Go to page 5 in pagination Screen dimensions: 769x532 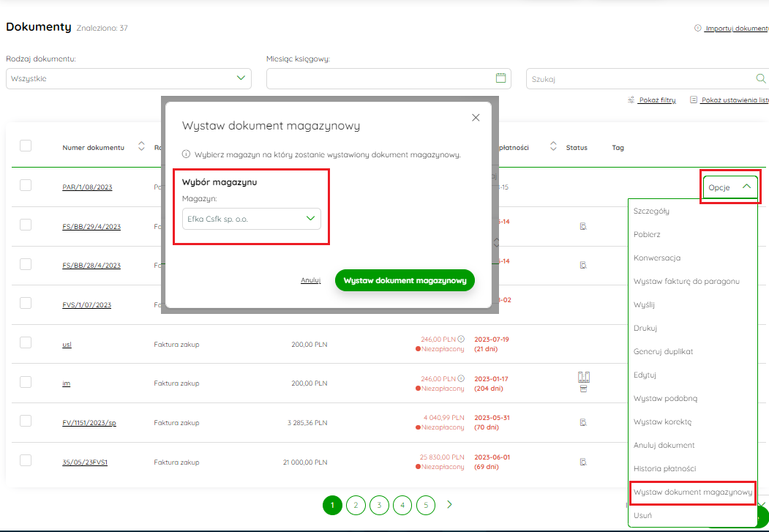tap(426, 505)
